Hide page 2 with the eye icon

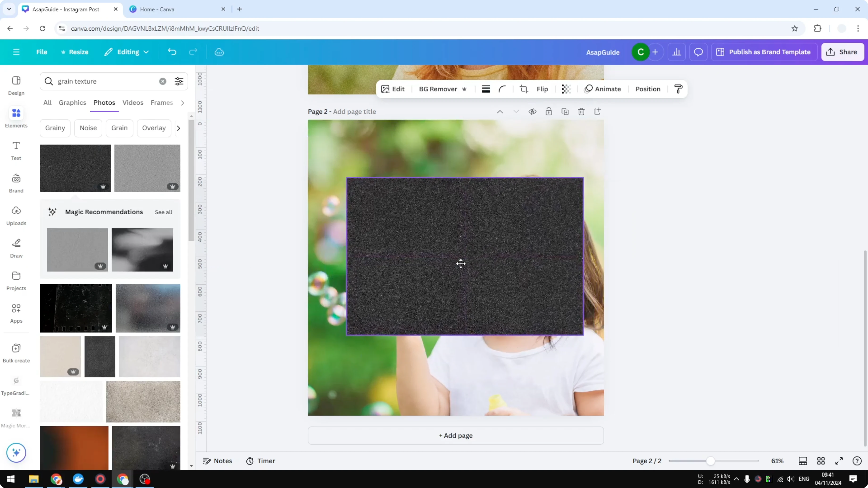(x=532, y=111)
